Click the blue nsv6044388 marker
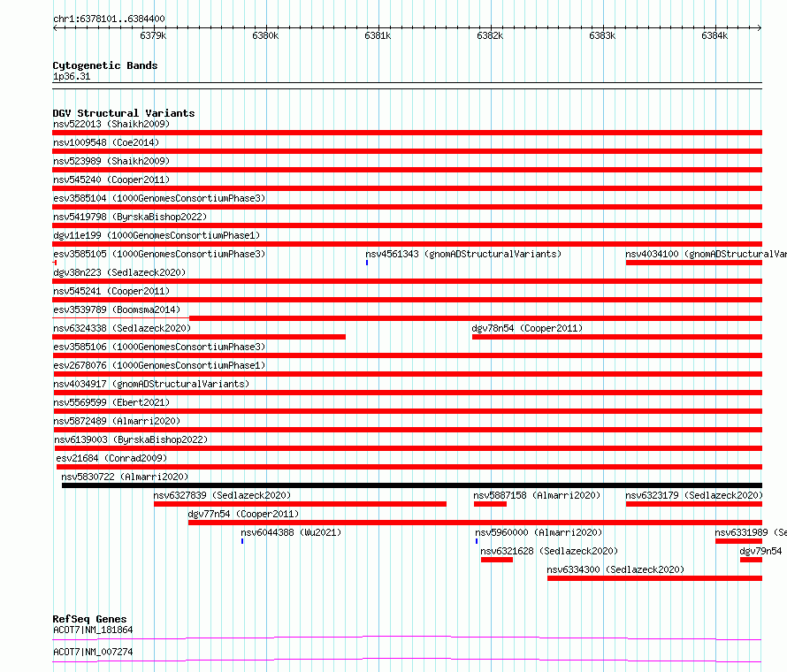Image resolution: width=787 pixels, height=672 pixels. [242, 541]
